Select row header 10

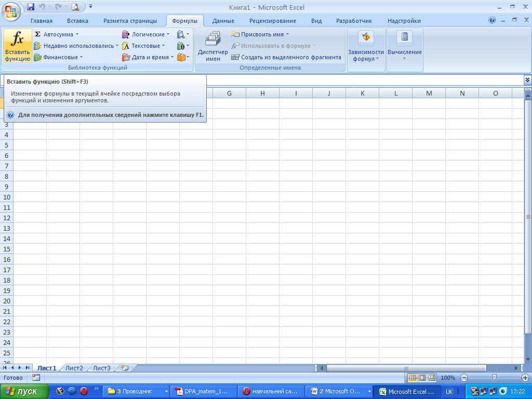pos(6,197)
